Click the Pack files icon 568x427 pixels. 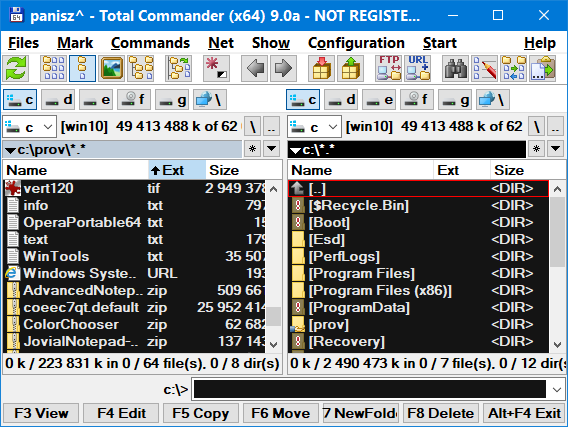click(321, 68)
